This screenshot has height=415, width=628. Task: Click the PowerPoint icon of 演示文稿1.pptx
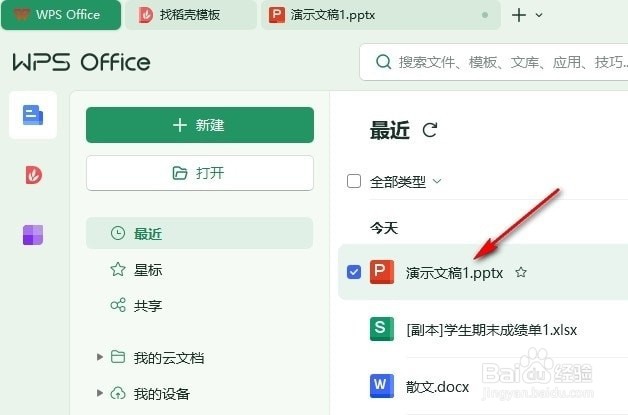(x=382, y=272)
